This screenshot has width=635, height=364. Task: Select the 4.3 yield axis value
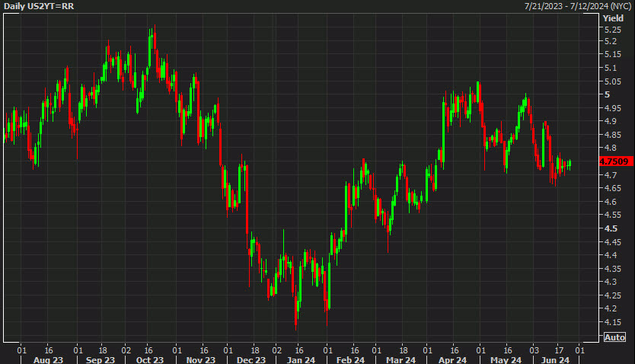coord(611,282)
